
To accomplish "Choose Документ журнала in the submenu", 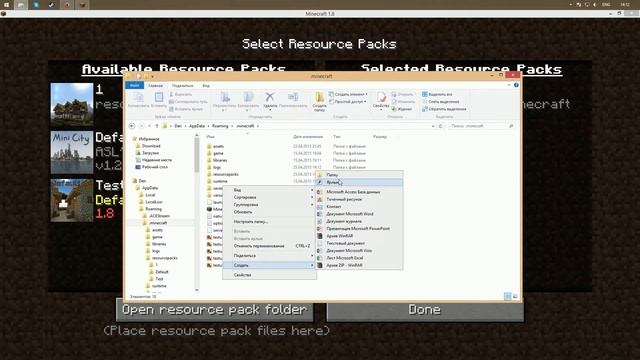I will [360, 221].
